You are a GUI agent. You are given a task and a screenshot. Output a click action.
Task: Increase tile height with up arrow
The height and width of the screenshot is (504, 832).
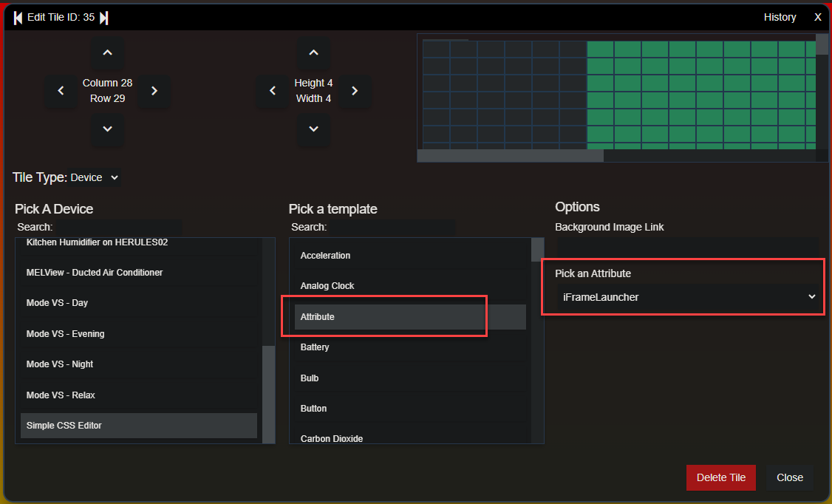click(x=313, y=52)
